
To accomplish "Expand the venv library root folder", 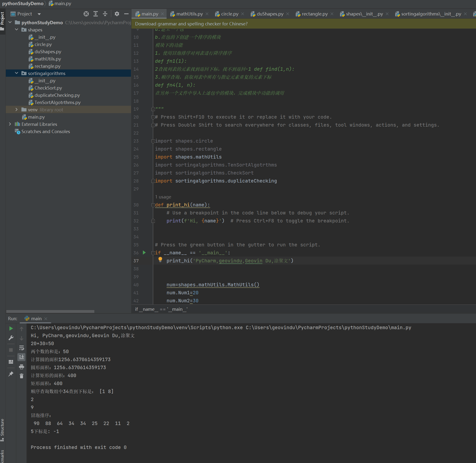I will pyautogui.click(x=16, y=110).
